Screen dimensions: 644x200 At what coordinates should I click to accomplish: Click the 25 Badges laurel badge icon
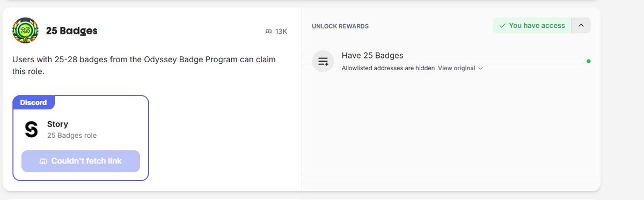[25, 31]
